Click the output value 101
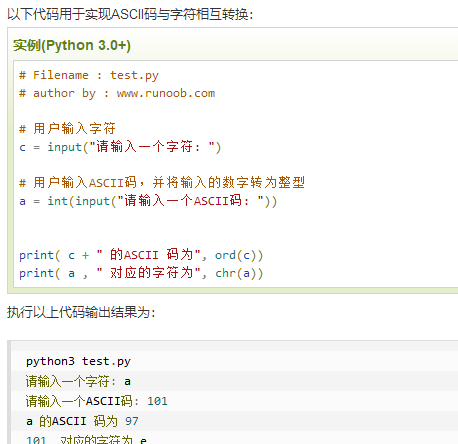 click(x=157, y=401)
